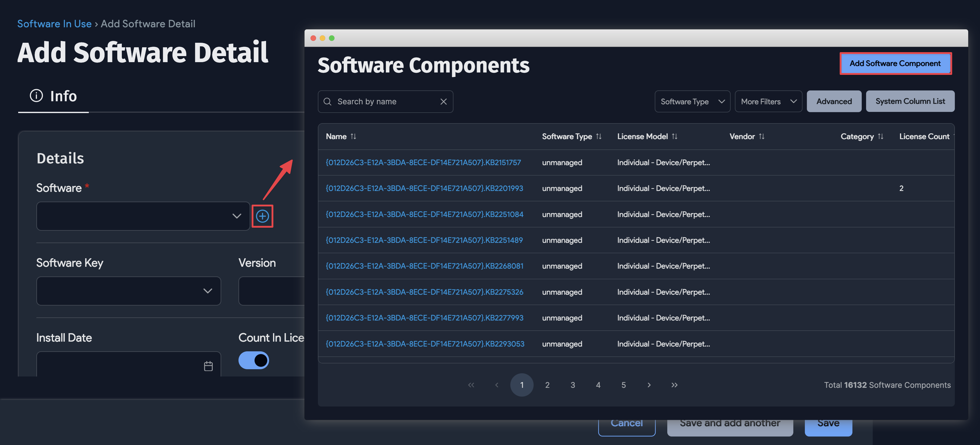Open component {012D26C3-E12A-3BDA-8ECE-DF14E721A507}.KB2151757
Screen dimensions: 980x445
[423, 162]
